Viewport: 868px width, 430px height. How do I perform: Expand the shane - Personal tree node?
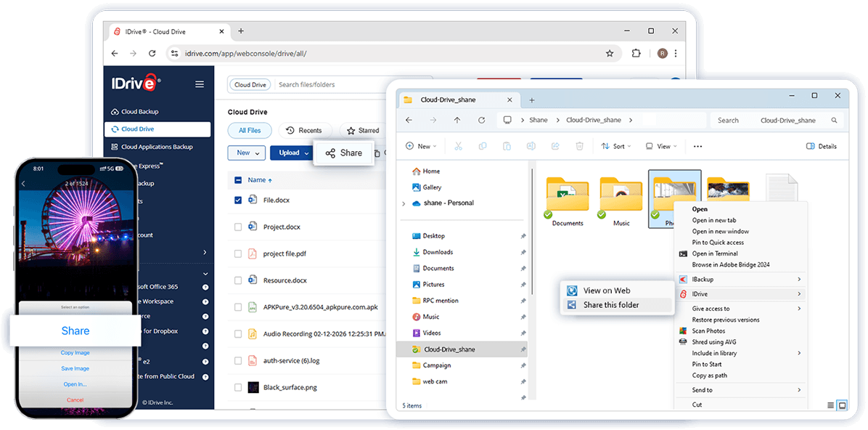(403, 203)
